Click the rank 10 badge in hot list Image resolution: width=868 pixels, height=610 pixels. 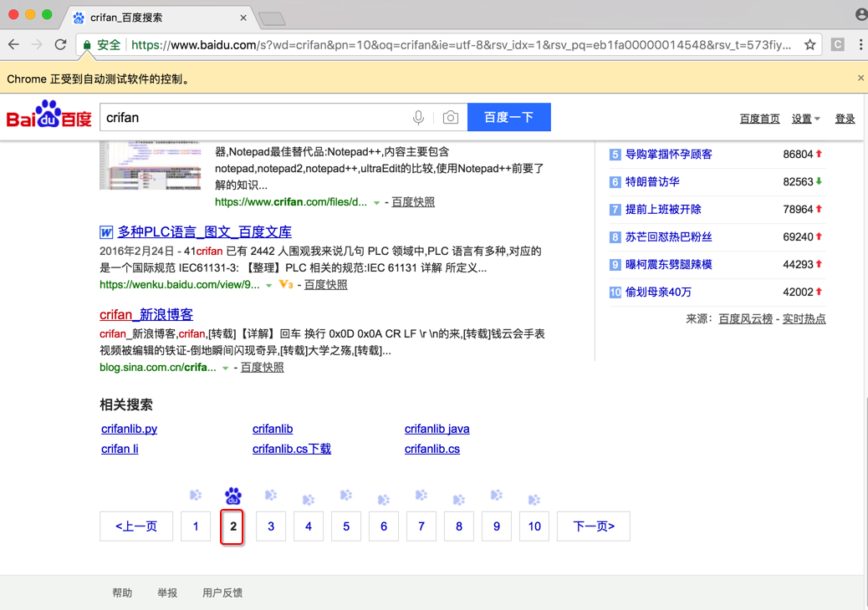[x=615, y=292]
